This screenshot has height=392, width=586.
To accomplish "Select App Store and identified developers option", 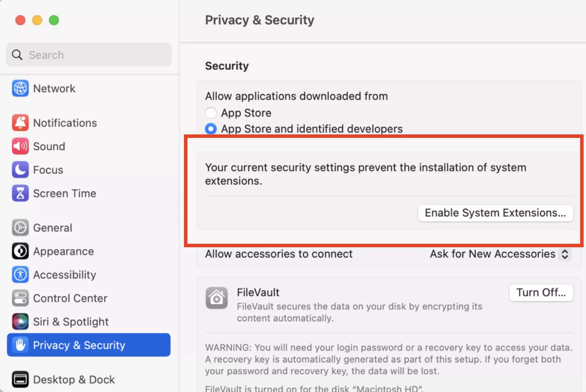I will (x=211, y=129).
